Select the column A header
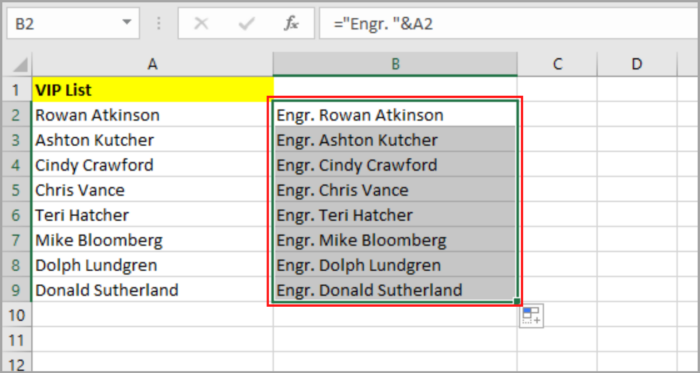Screen dimensions: 700x373 153,64
